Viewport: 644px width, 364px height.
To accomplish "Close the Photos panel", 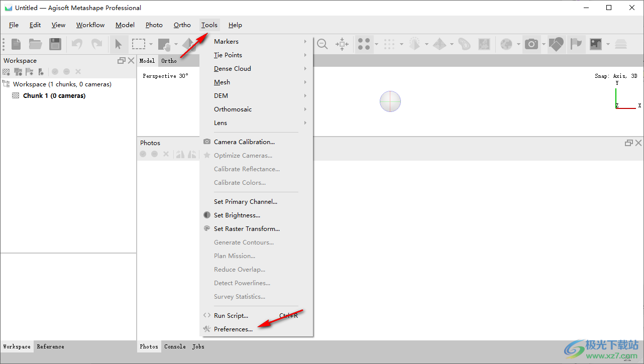I will pyautogui.click(x=638, y=143).
